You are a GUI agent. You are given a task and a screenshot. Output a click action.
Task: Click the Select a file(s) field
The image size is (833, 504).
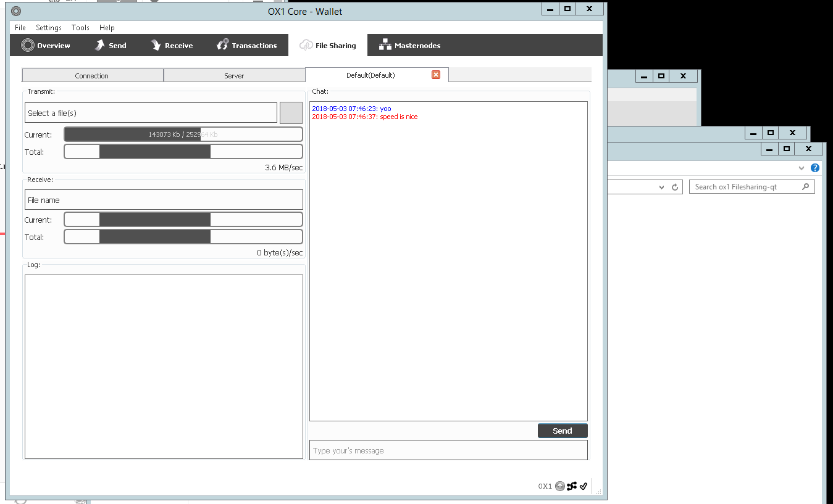click(x=151, y=113)
